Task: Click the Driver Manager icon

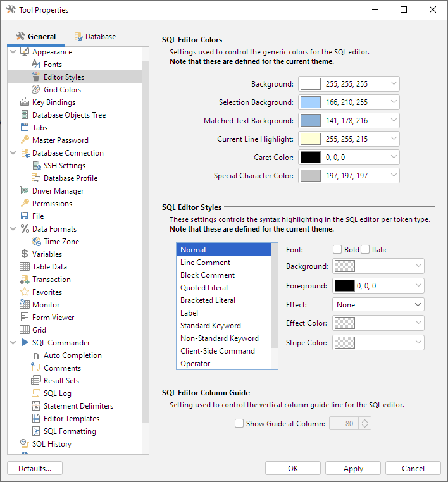Action: (25, 191)
